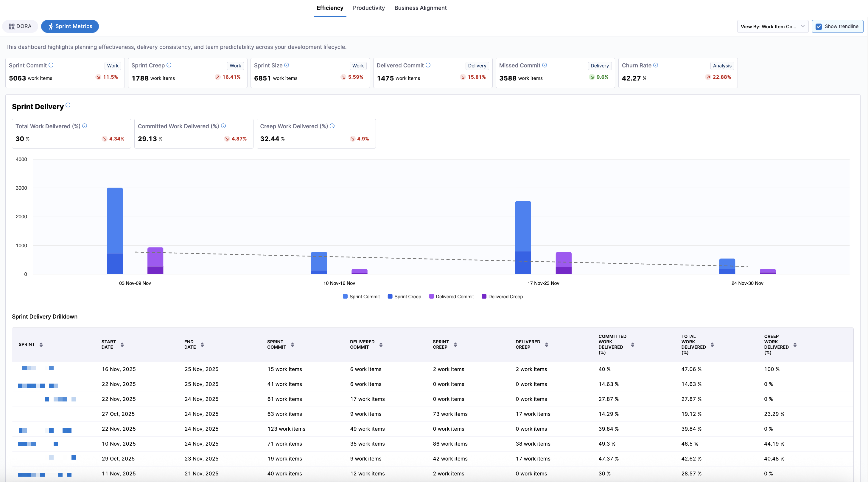This screenshot has height=482, width=868.
Task: Sort by Total Work Delivered column
Action: (x=712, y=344)
